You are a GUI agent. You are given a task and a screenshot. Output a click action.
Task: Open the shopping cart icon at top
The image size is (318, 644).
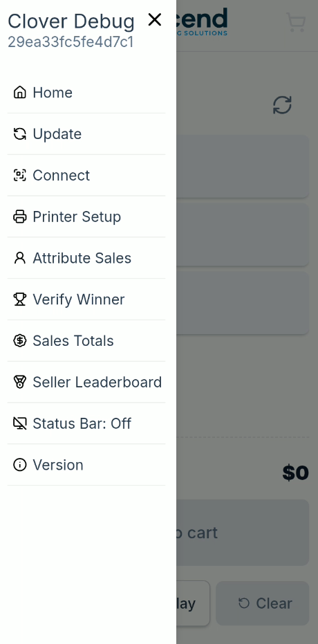click(296, 23)
